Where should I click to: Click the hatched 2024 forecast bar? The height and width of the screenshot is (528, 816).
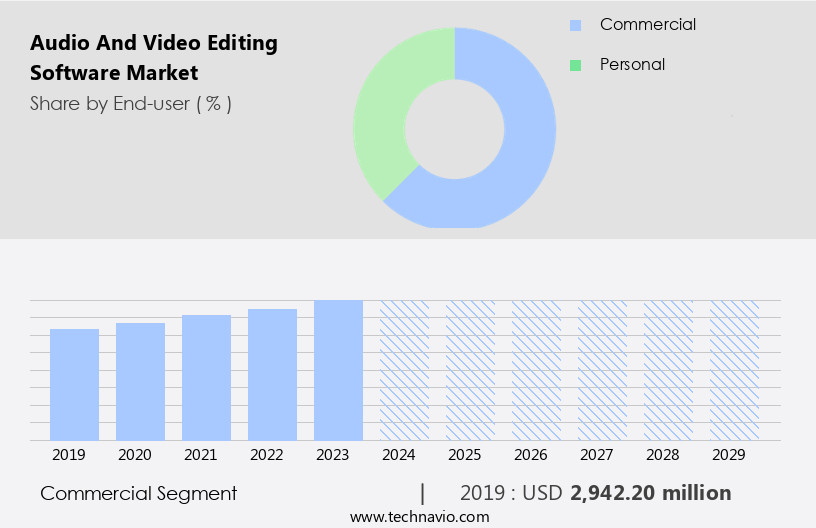click(404, 370)
